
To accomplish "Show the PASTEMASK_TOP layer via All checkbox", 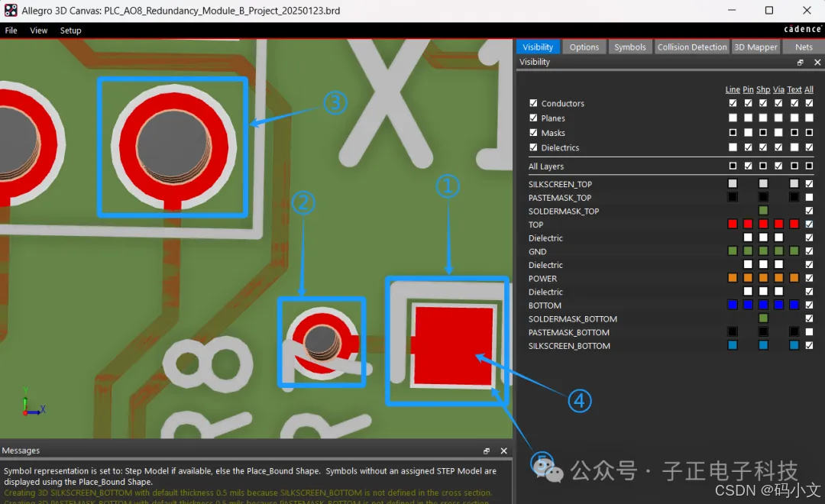I will click(x=809, y=197).
